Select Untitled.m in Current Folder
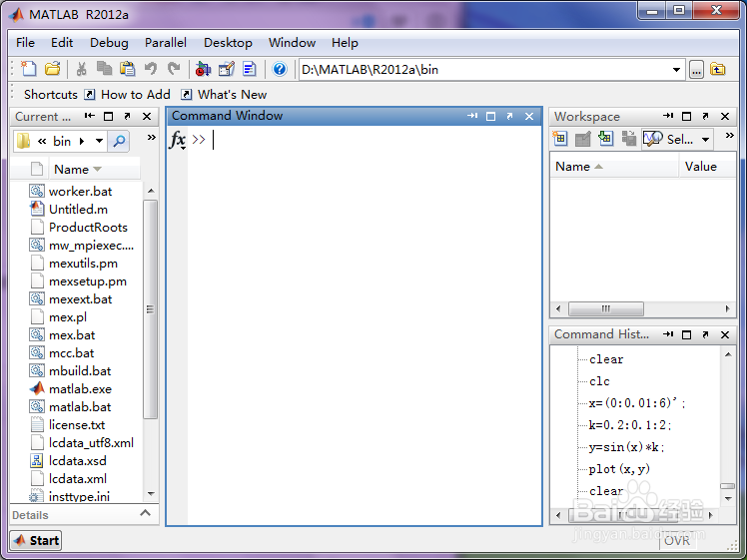This screenshot has width=747, height=560. coord(78,209)
